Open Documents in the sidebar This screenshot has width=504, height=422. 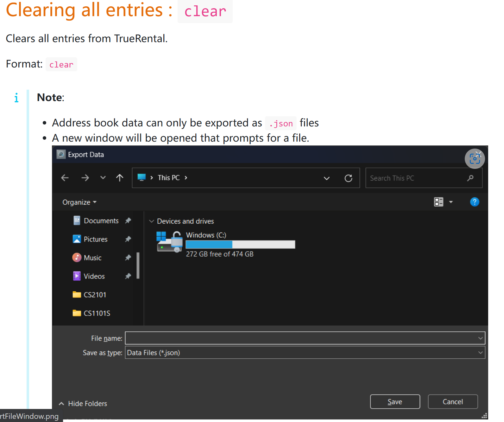pos(101,221)
